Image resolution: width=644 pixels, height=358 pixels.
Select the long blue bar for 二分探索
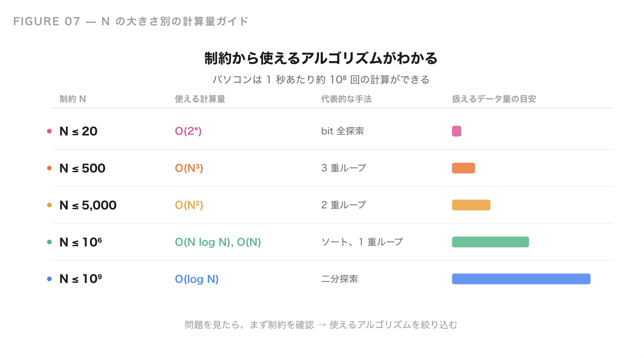click(x=521, y=279)
